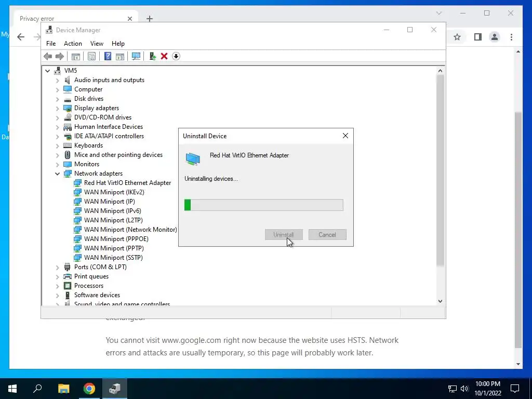532x399 pixels.
Task: Click the Uninstall button in dialog
Action: click(x=284, y=234)
